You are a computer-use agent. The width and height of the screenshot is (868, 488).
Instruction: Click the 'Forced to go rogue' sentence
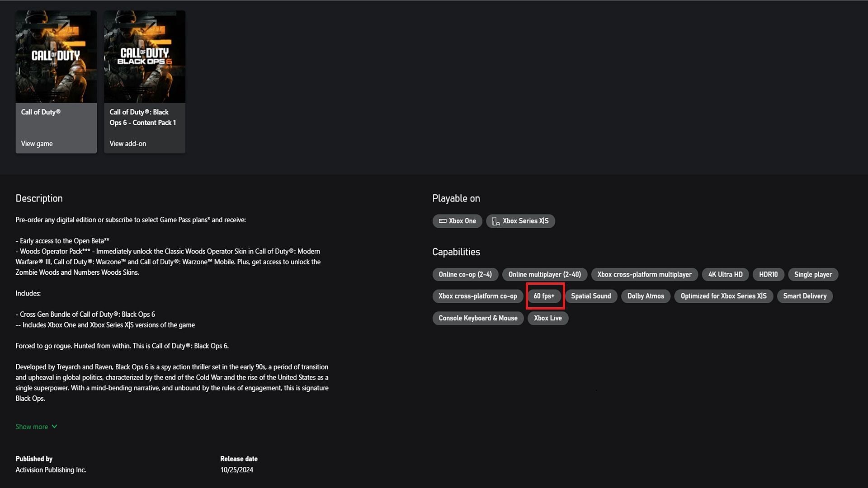[122, 346]
